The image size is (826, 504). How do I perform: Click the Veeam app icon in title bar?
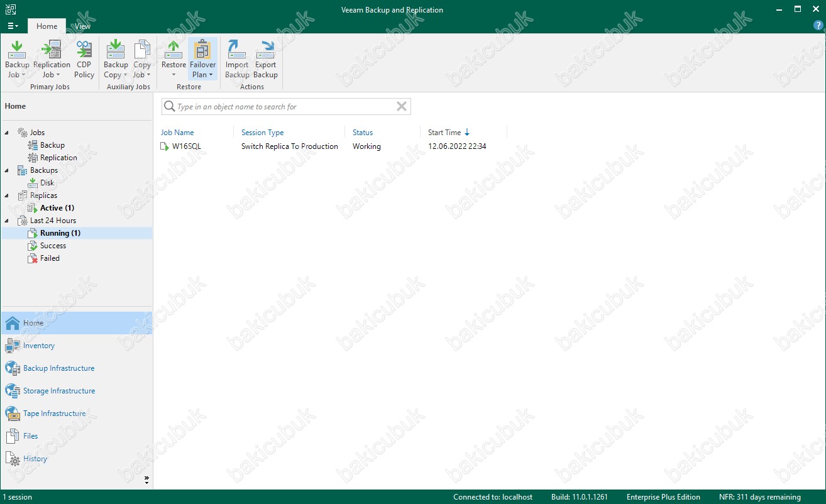click(11, 9)
